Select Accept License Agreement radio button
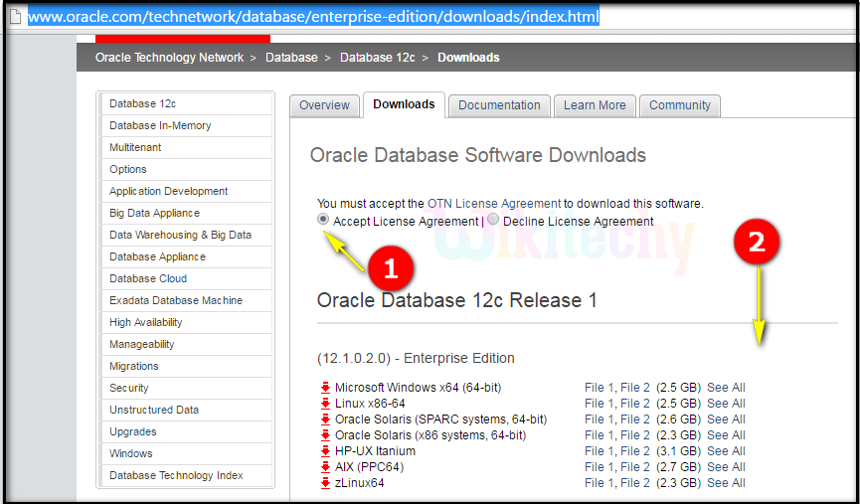 tap(323, 220)
